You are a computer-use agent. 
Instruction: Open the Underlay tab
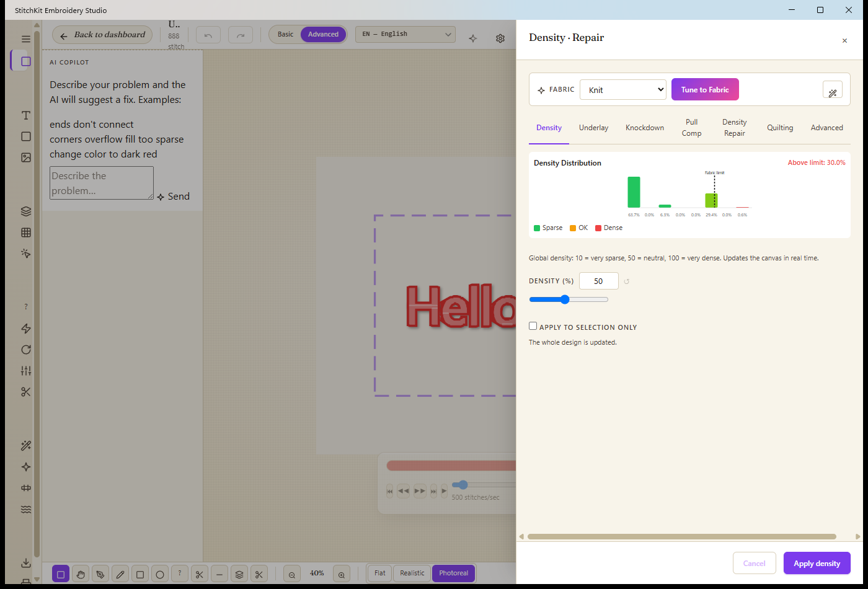(594, 128)
